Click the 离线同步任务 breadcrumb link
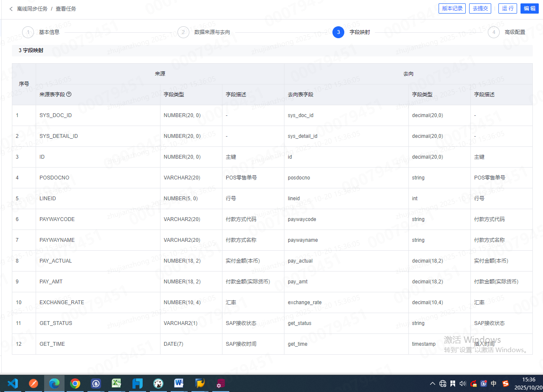543x392 pixels. point(32,8)
